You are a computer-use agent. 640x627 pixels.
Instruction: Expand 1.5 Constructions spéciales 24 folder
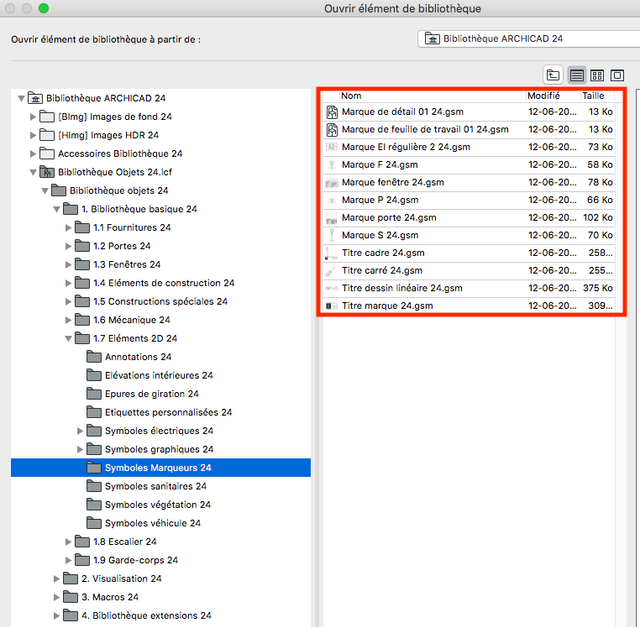tap(68, 302)
